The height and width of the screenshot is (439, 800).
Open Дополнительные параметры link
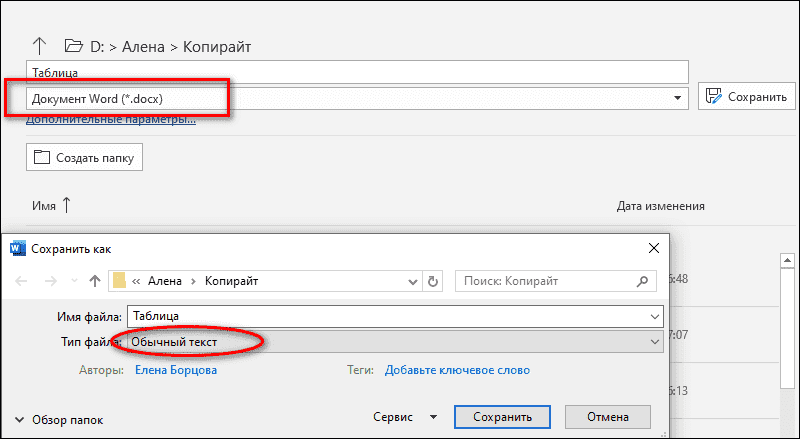(x=111, y=119)
